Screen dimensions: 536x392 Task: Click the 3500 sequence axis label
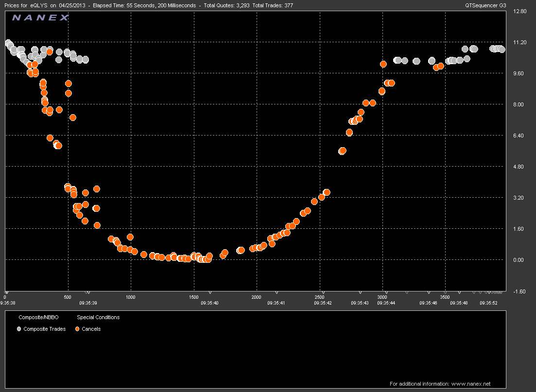point(445,297)
